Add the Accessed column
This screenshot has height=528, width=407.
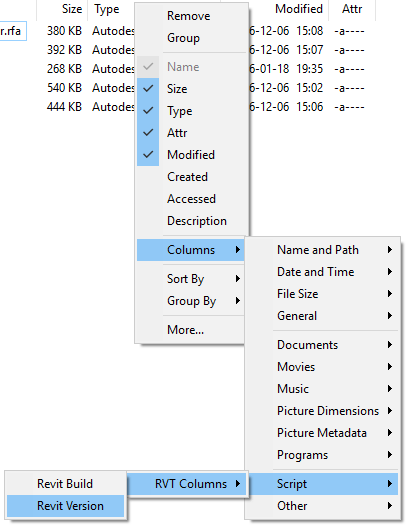click(x=191, y=199)
